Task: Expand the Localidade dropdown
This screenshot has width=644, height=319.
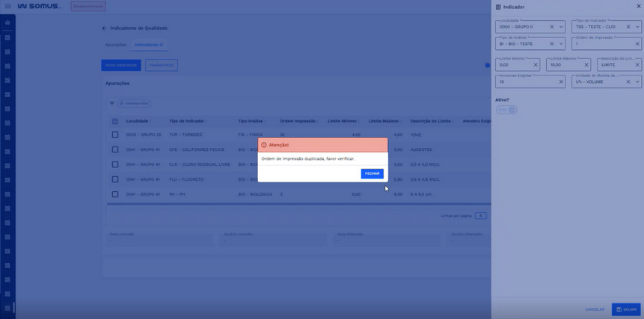Action: point(561,27)
